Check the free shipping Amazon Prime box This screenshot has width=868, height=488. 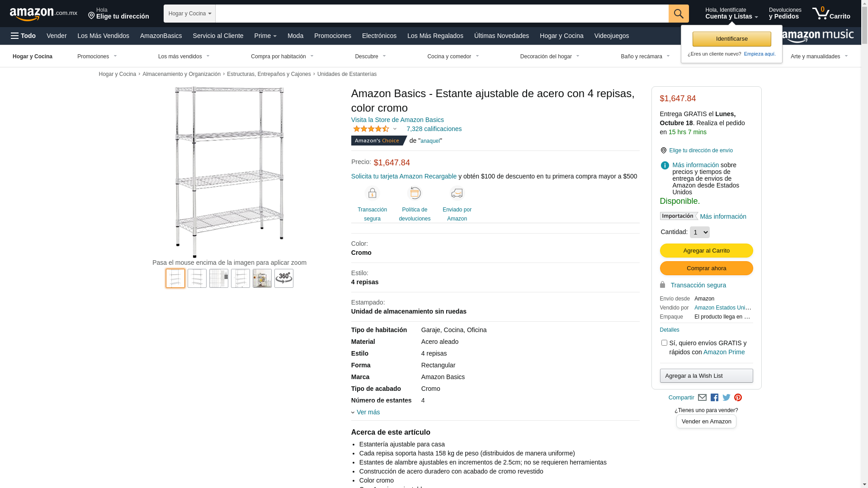664,343
